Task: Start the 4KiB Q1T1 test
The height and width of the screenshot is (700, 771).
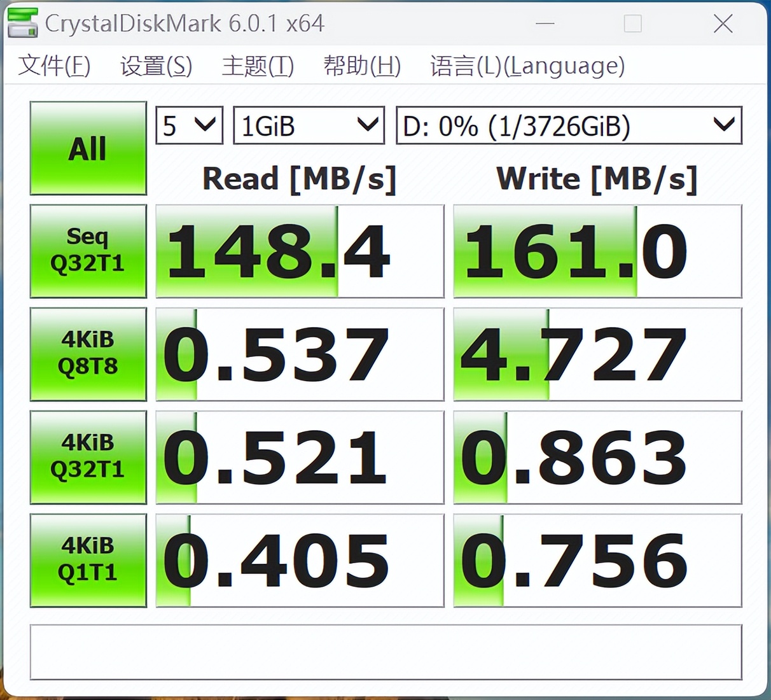Action: pyautogui.click(x=88, y=560)
